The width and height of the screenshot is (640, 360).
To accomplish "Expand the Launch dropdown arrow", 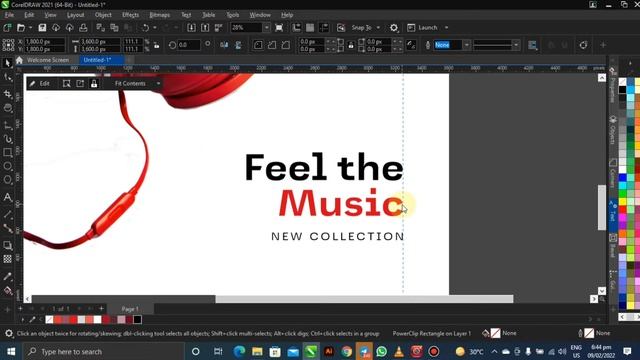I will click(x=447, y=28).
